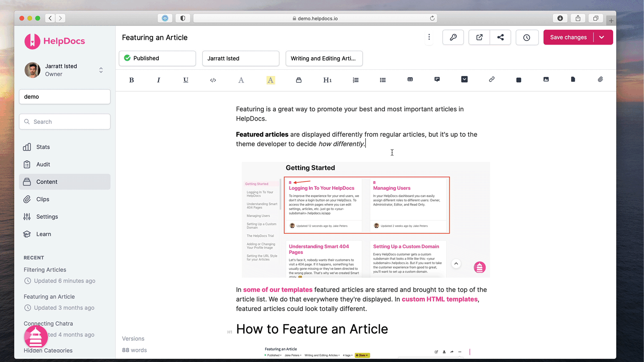Click Safari privacy shield icon
Viewport: 644px width, 362px height.
[x=182, y=18]
